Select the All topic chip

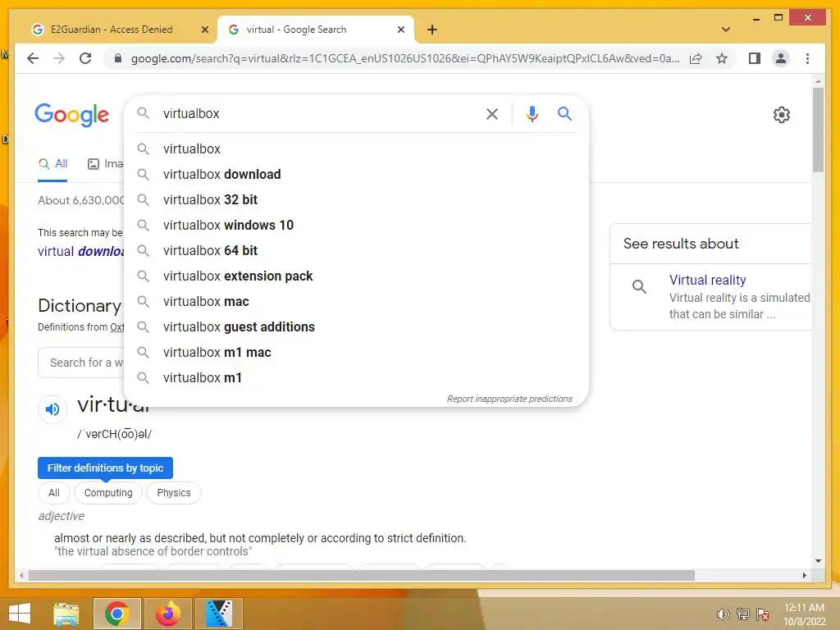point(53,493)
